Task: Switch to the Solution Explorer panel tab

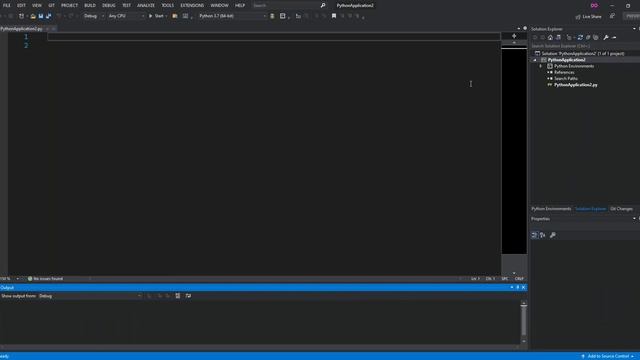Action: coord(591,209)
